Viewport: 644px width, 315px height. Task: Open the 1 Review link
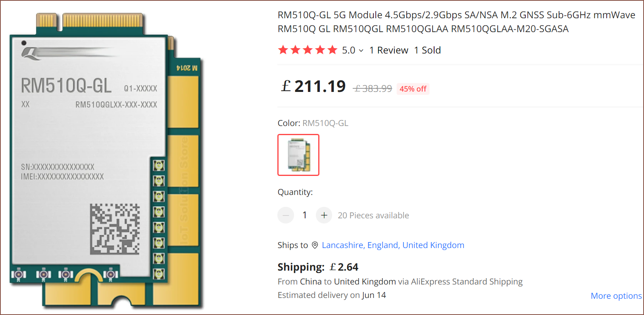(388, 50)
